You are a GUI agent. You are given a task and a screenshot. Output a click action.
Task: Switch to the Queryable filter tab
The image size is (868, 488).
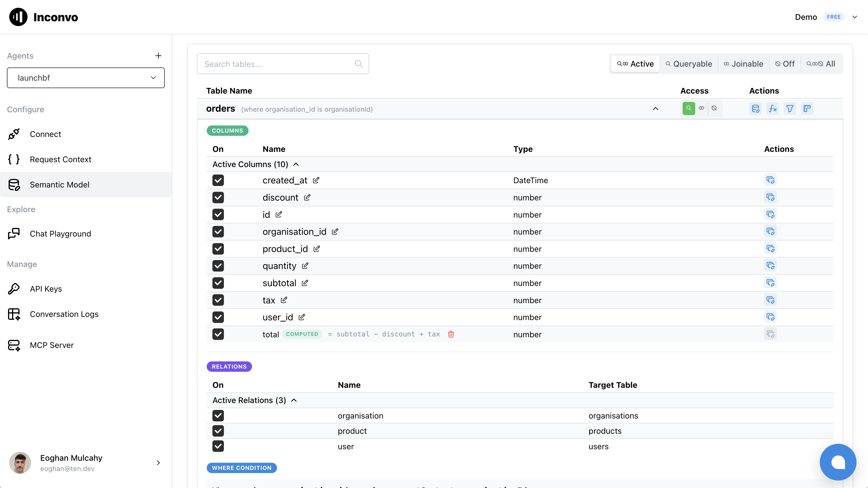pyautogui.click(x=689, y=64)
